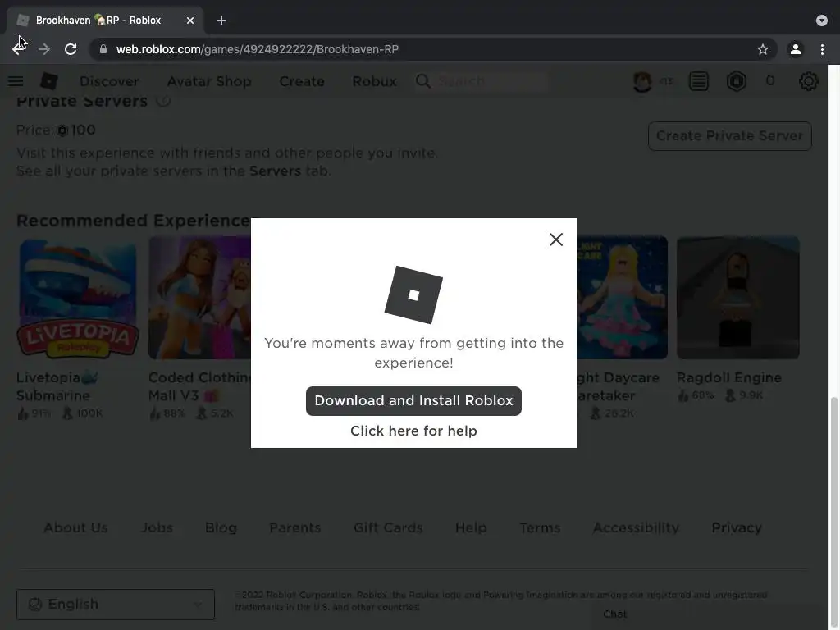Open the Night Daycare Caretaker thumbnail
This screenshot has height=630, width=840.
(x=623, y=298)
